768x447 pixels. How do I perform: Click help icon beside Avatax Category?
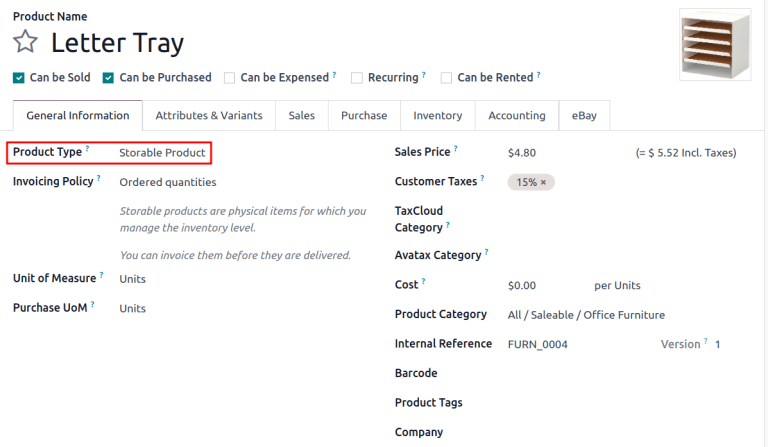click(x=487, y=253)
